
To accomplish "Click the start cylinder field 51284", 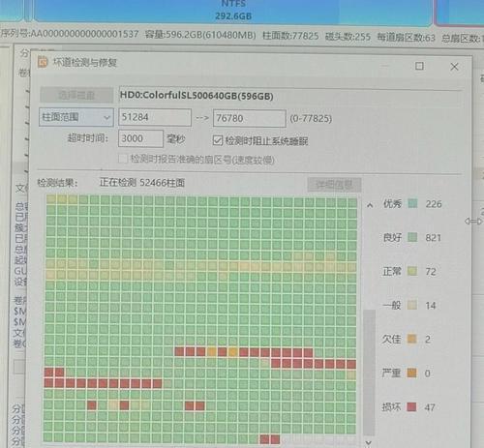I will click(x=155, y=117).
